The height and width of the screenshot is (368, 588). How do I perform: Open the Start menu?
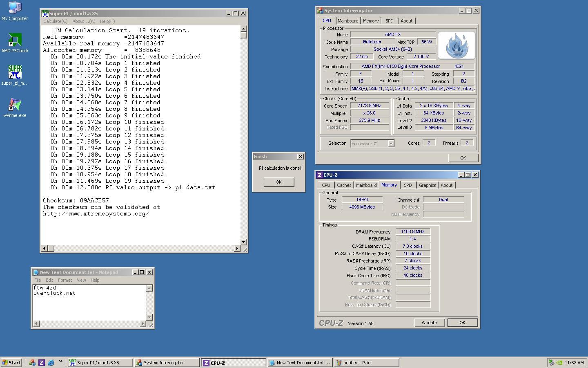11,362
